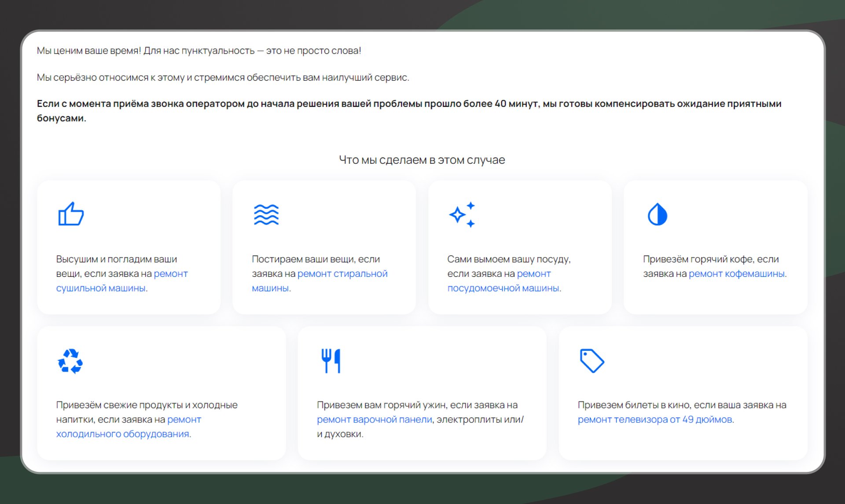The width and height of the screenshot is (845, 504).
Task: Click the price tag icon
Action: 592,361
